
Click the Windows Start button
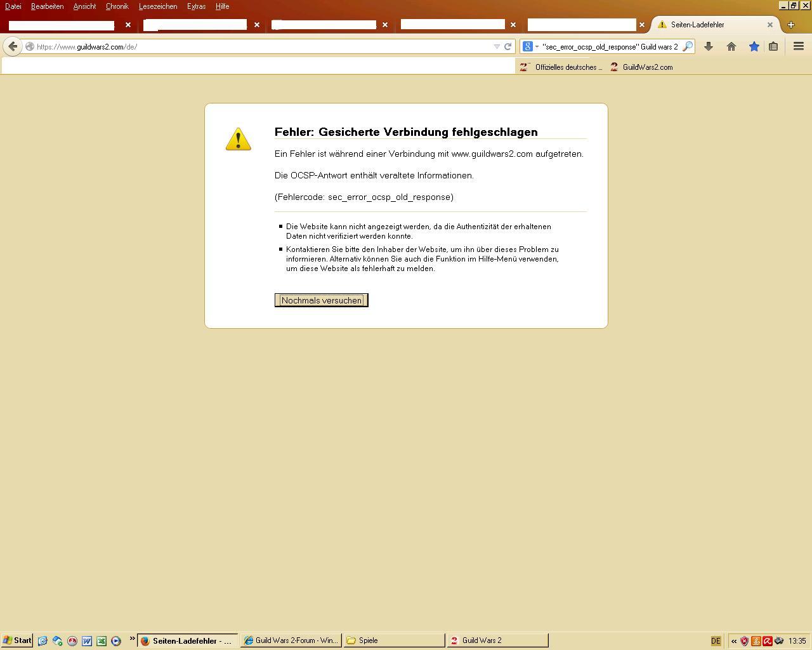click(x=17, y=640)
